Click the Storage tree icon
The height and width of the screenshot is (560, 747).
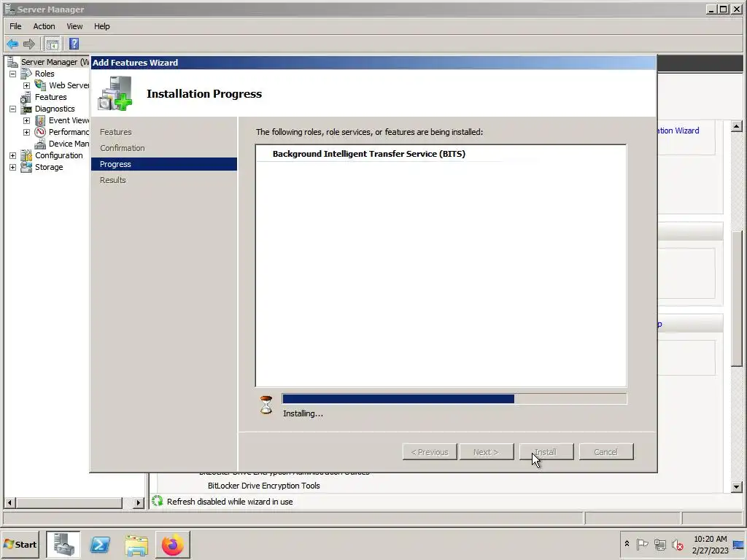coord(27,167)
